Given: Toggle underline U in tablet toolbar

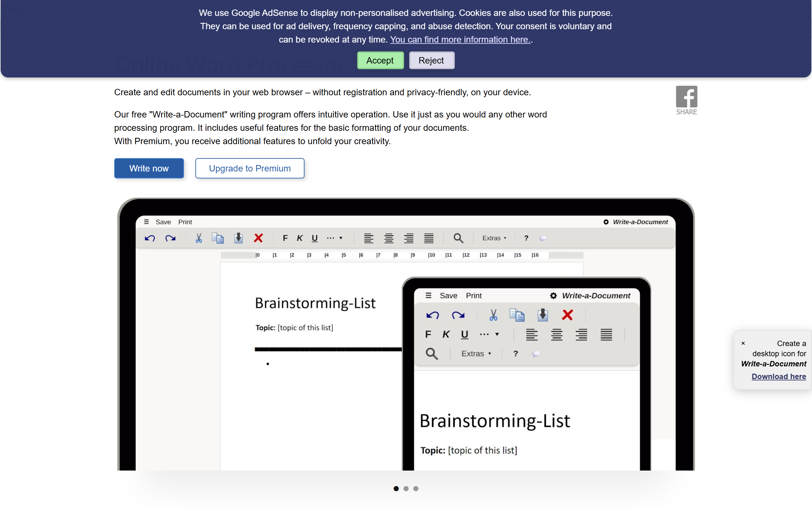Looking at the screenshot, I should click(x=464, y=334).
